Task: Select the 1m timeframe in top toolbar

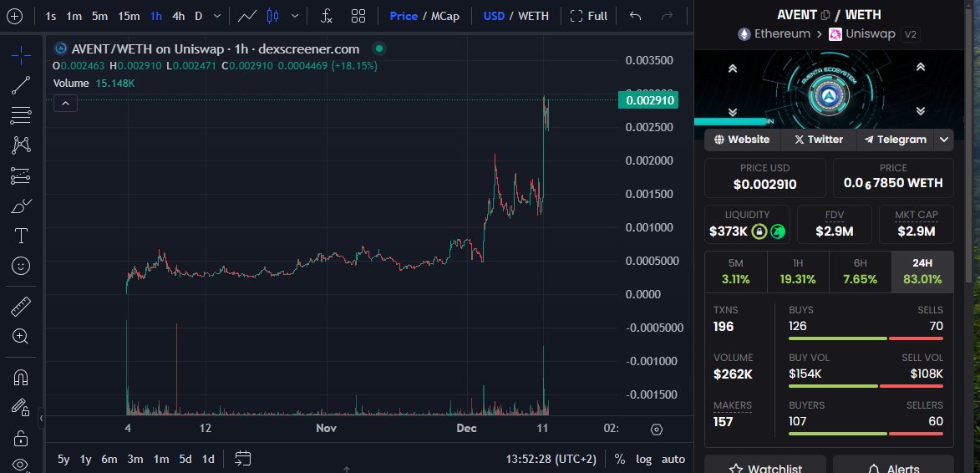Action: point(74,16)
